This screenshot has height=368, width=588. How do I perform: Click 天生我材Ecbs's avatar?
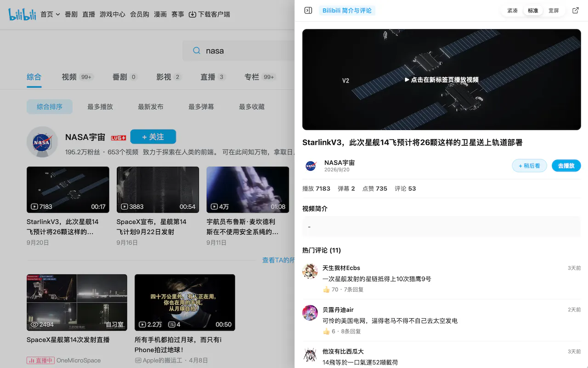[310, 271]
